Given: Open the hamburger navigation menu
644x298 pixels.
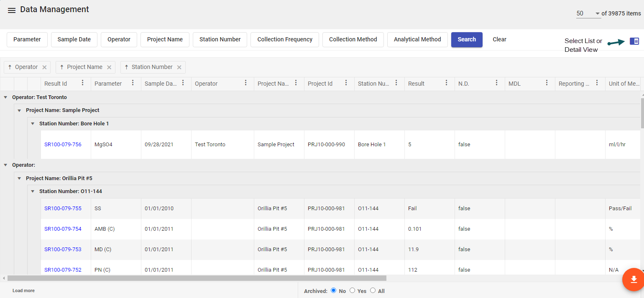Looking at the screenshot, I should (12, 10).
